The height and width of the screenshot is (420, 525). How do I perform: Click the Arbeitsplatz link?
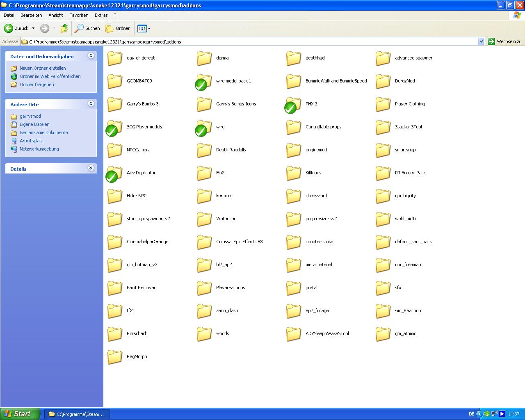31,141
